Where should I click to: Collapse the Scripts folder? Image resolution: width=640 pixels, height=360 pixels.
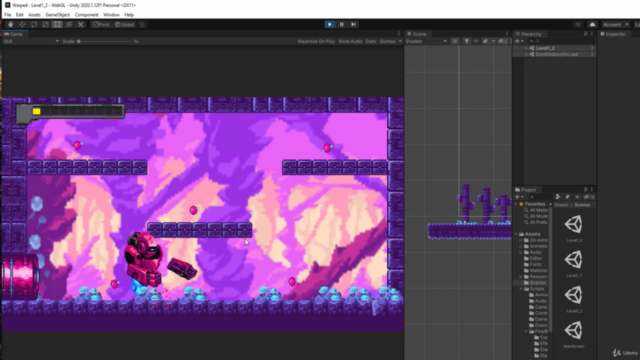coord(521,289)
